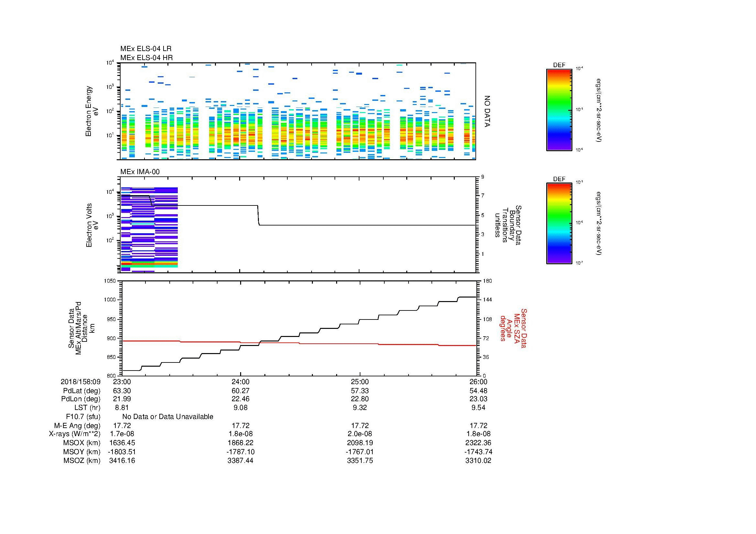Click the PdLat value '57.33'

[x=360, y=391]
